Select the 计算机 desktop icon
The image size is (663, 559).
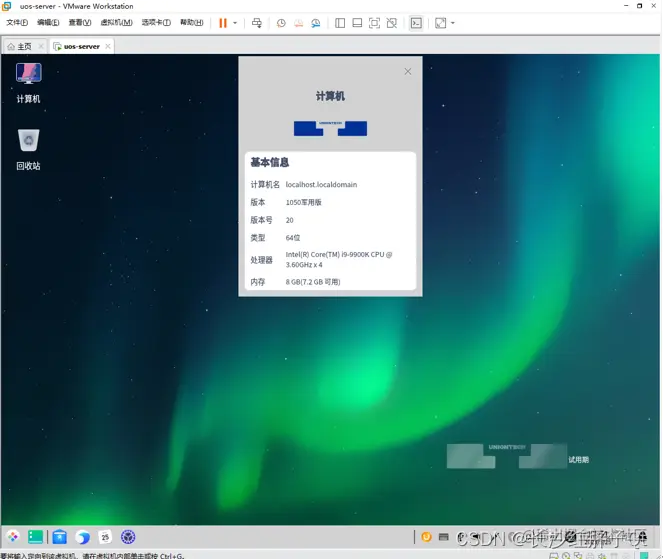[x=28, y=83]
